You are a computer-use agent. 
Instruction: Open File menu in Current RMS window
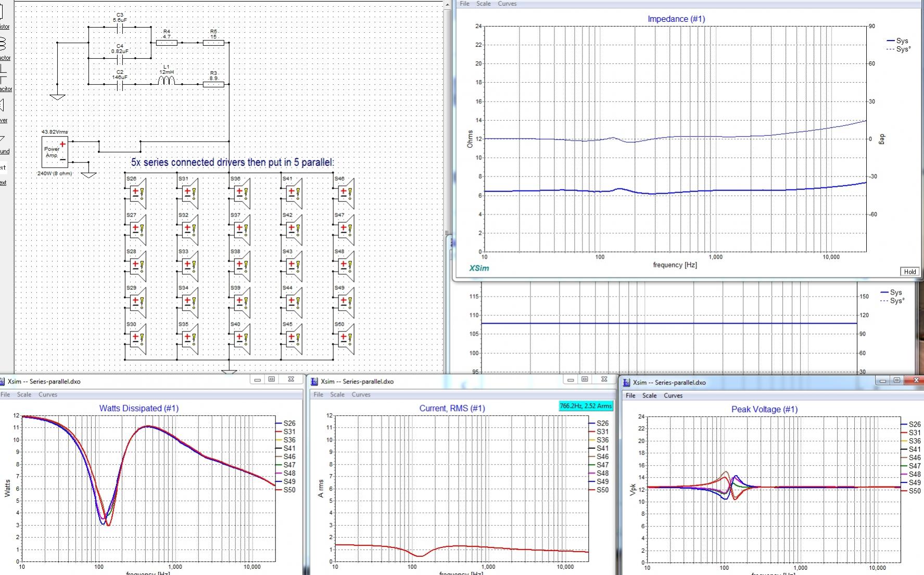point(319,394)
